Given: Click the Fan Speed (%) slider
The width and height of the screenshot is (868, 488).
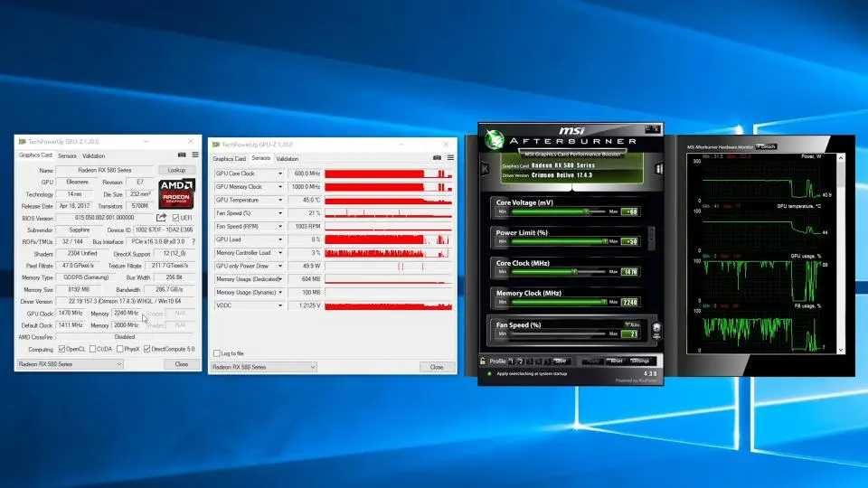Looking at the screenshot, I should click(x=558, y=333).
